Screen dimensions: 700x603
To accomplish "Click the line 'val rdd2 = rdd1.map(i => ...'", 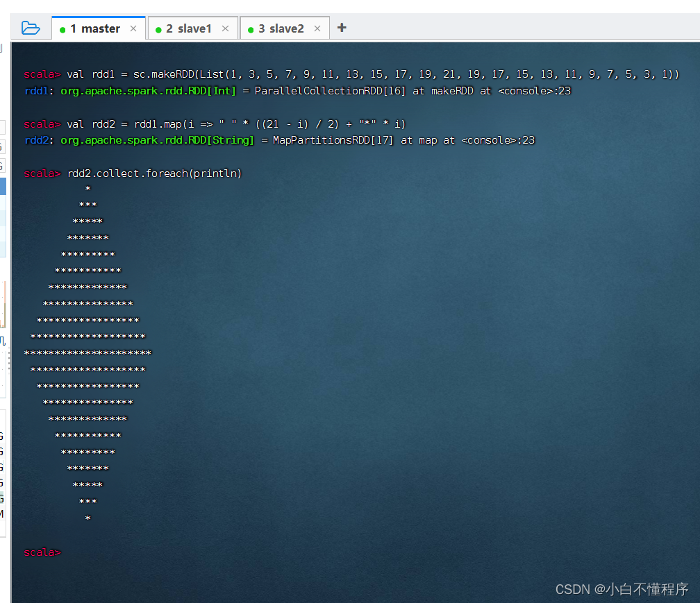I will 236,124.
